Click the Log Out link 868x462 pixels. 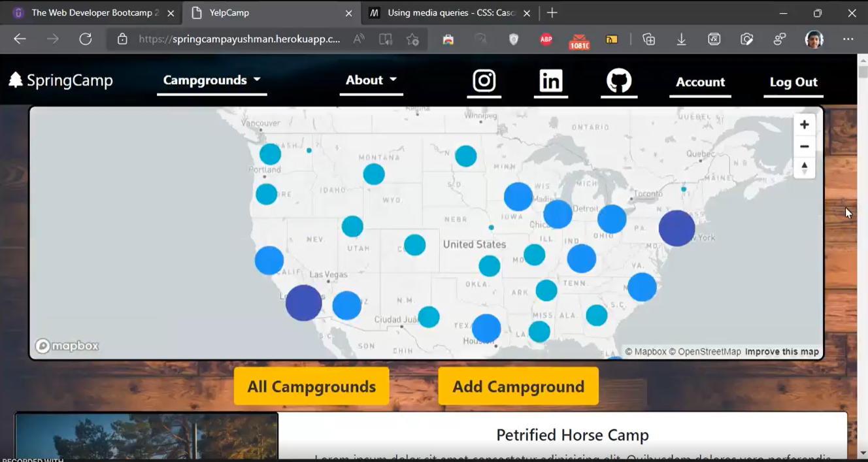[x=793, y=82]
